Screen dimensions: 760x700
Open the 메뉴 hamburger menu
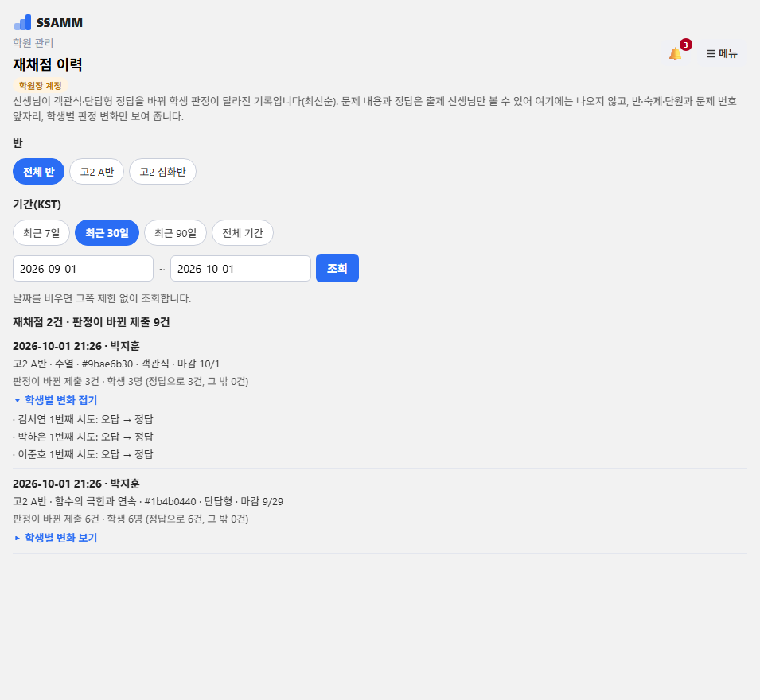click(x=722, y=53)
